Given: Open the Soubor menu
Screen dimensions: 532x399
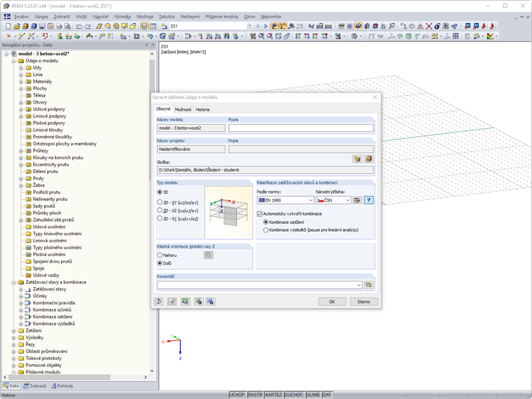Looking at the screenshot, I should 22,16.
